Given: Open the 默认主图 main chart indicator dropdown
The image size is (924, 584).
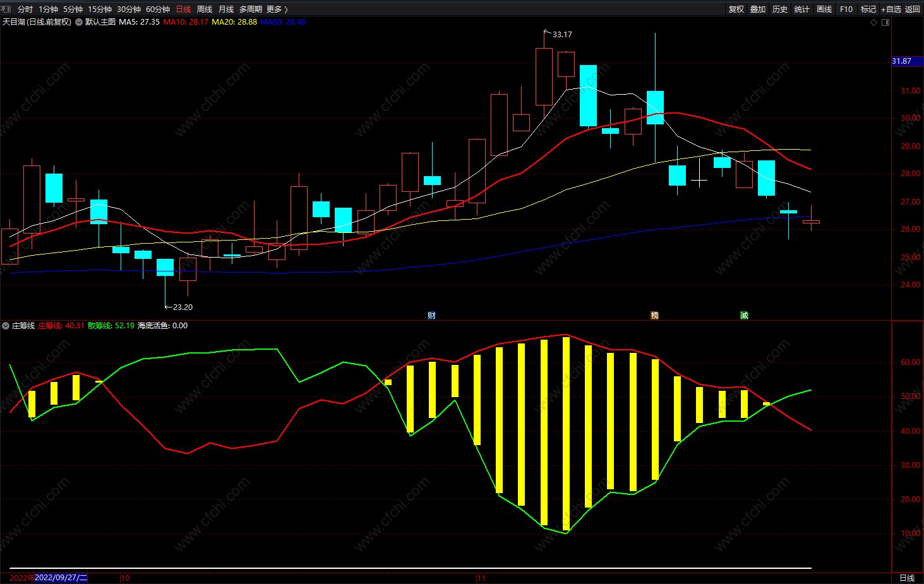Looking at the screenshot, I should (79, 22).
